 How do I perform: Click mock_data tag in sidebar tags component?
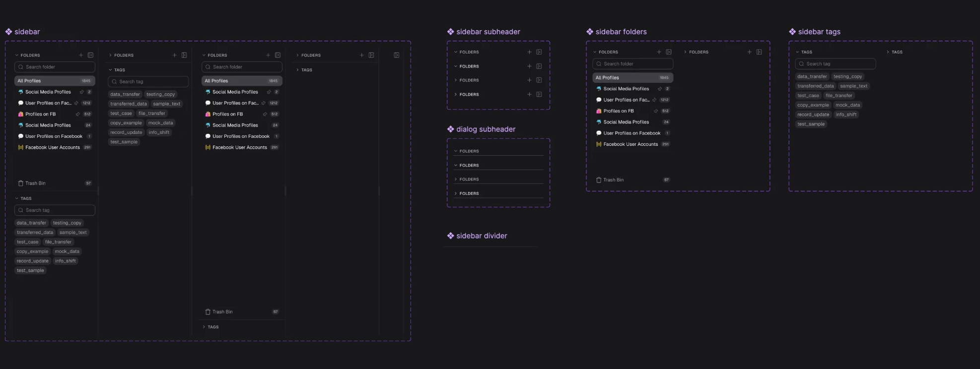[x=847, y=105]
